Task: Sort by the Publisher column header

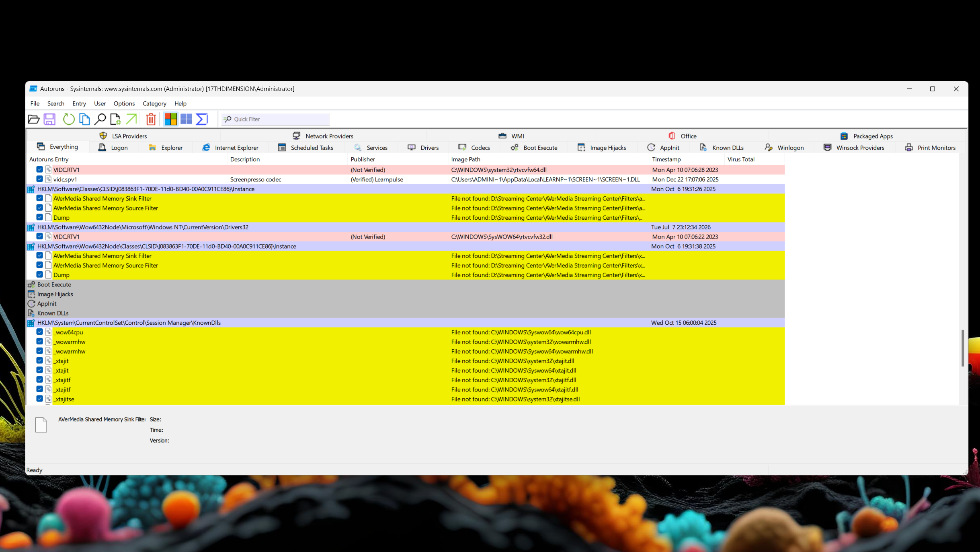Action: (398, 159)
